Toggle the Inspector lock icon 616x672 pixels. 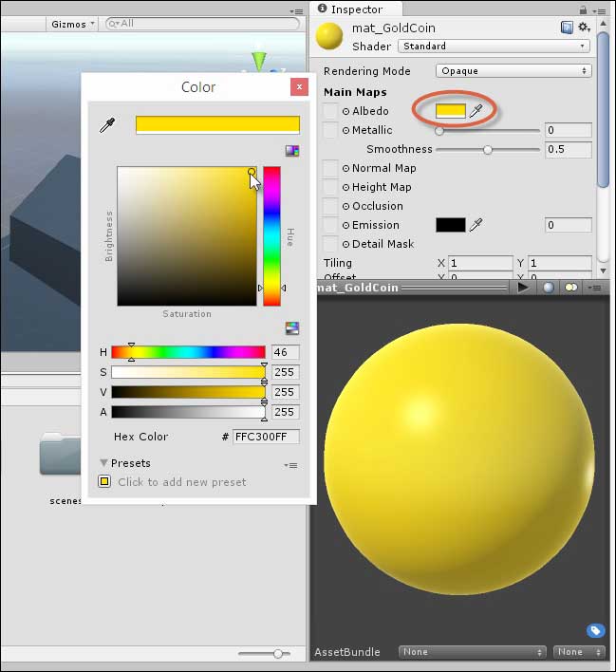coord(583,9)
